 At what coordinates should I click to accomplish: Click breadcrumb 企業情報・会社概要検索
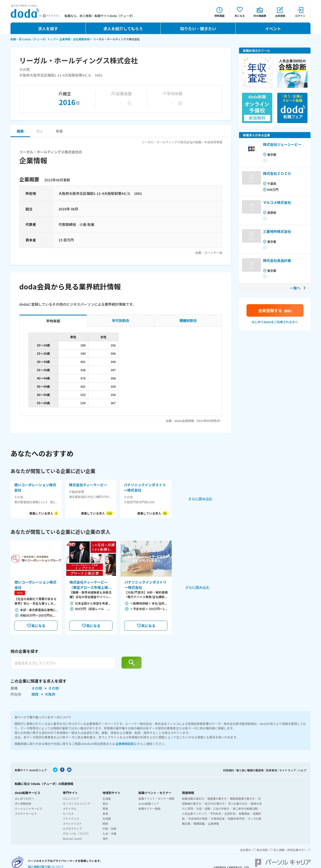[x=74, y=39]
